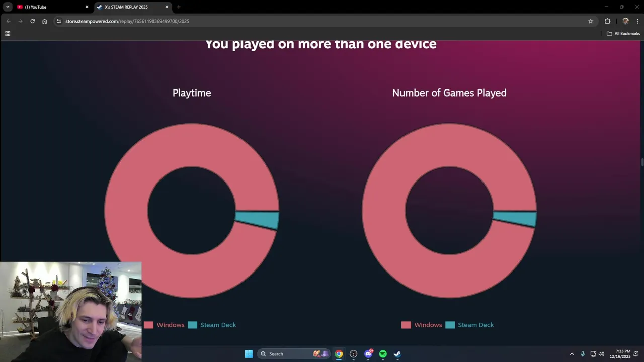Toggle Steam Deck swatch in Games Played legend
644x362 pixels.
point(450,325)
